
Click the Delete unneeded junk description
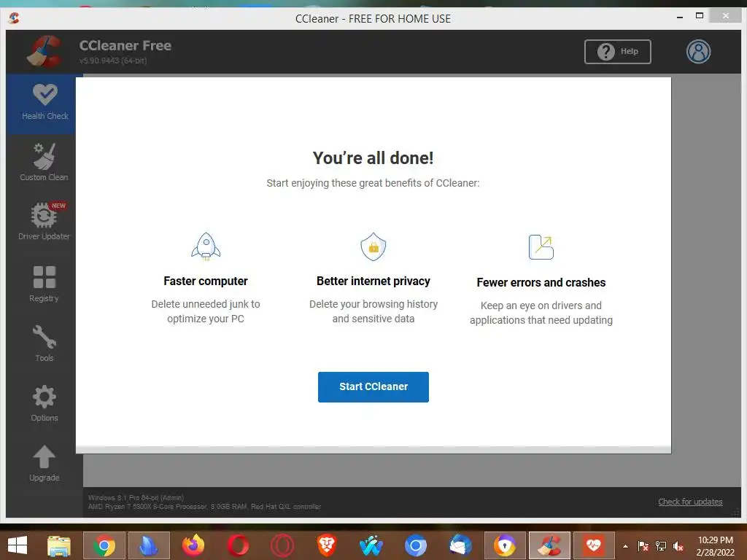tap(206, 311)
